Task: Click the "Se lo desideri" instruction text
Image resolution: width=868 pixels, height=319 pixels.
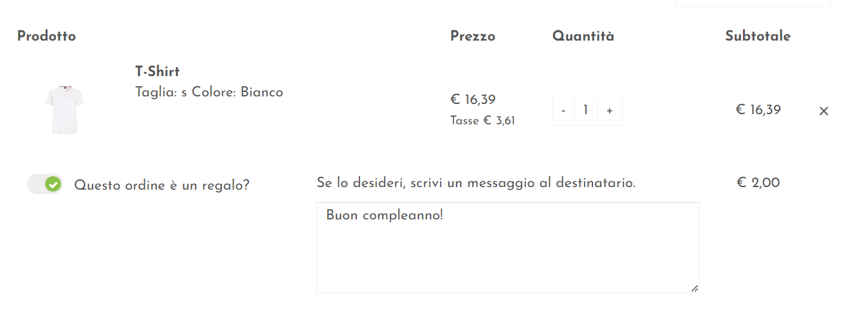Action: tap(476, 183)
